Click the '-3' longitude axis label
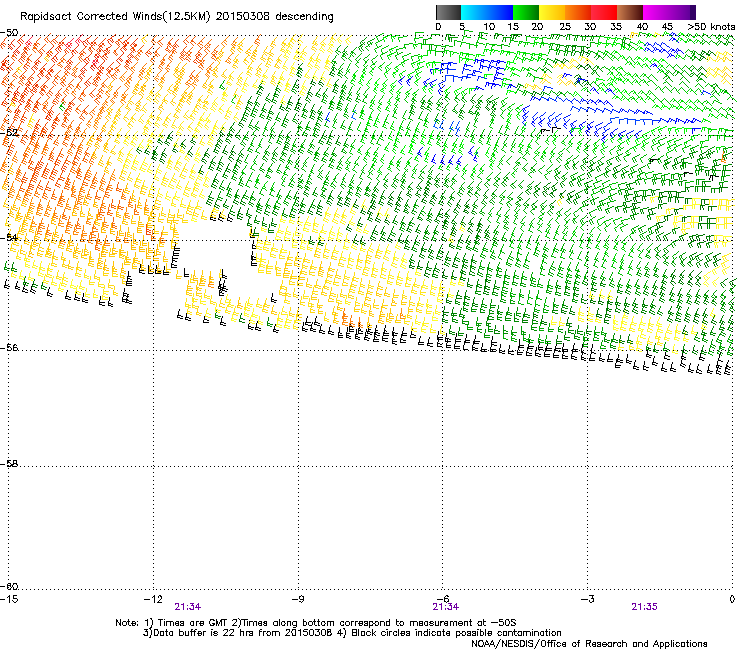Screen dimensions: 740x650 (587, 599)
